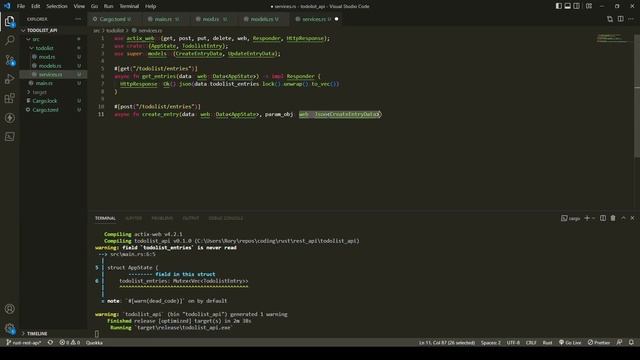This screenshot has width=640, height=360.
Task: Click the git branch indicator in status bar
Action: [24, 342]
